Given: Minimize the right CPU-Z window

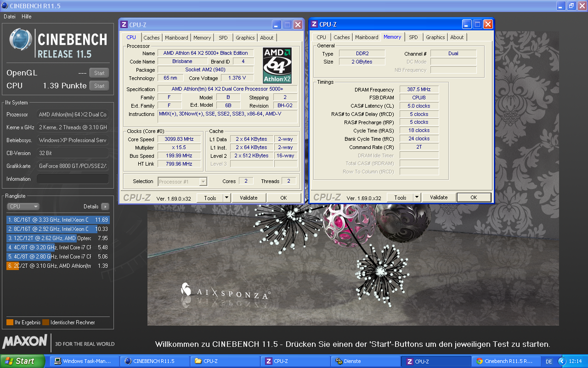Looking at the screenshot, I should (467, 24).
